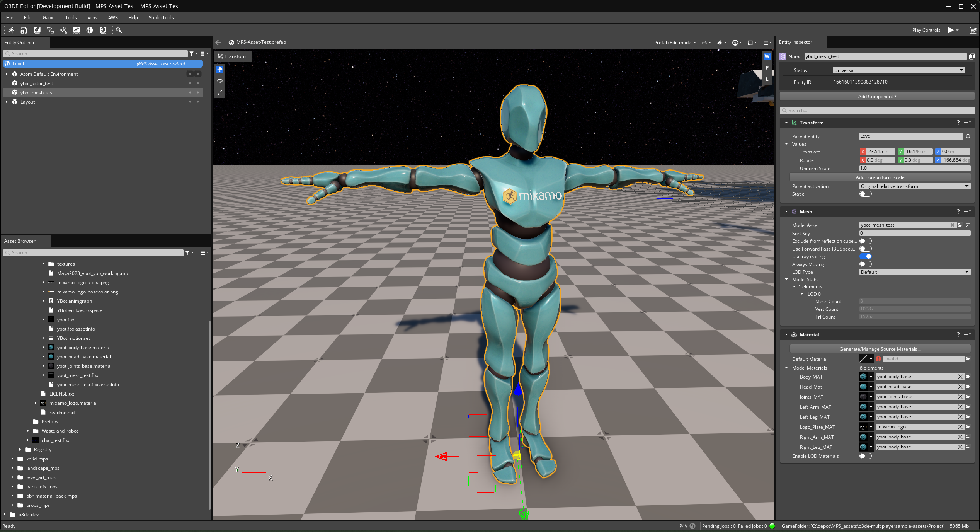980x532 pixels.
Task: Expand Atom Default Environment entity
Action: coord(7,74)
